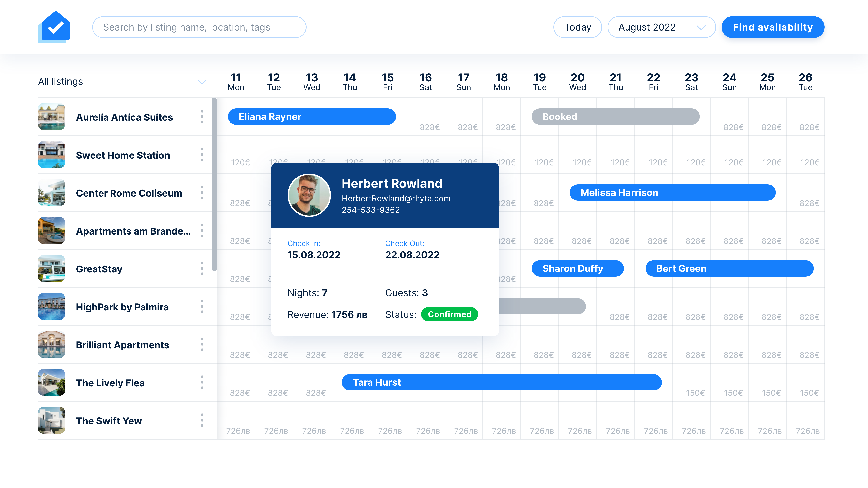Click the Find availability button
This screenshot has width=868, height=488.
(x=773, y=27)
